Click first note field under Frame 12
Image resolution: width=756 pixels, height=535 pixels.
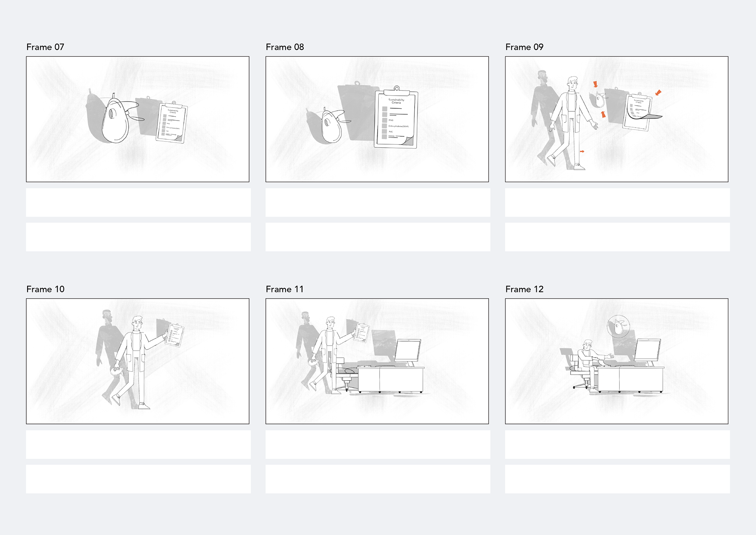(x=617, y=444)
